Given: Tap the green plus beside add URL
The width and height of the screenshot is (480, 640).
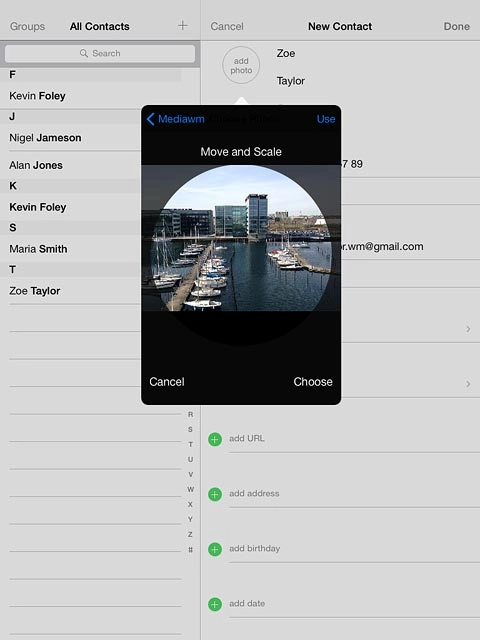Looking at the screenshot, I should point(215,439).
